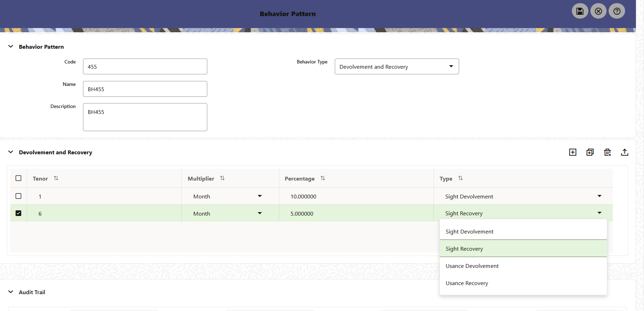
Task: Sort by Percentage column
Action: (323, 178)
